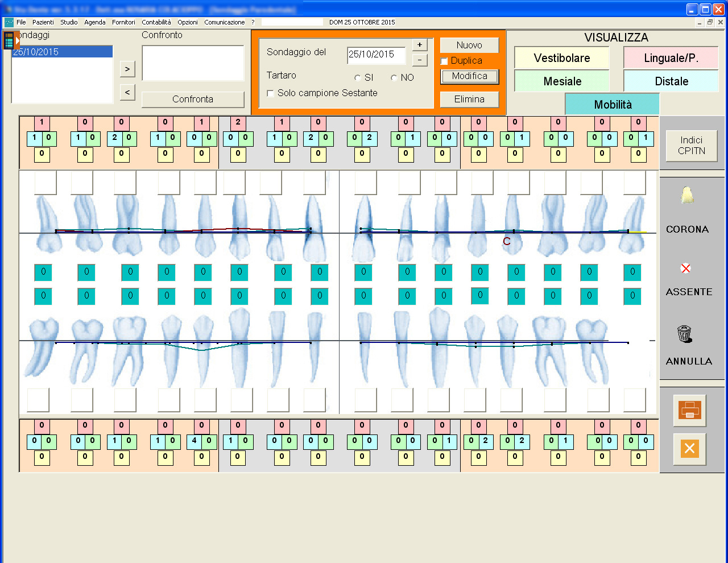Viewport: 728px width, 563px height.
Task: Show the Distale view
Action: [671, 81]
